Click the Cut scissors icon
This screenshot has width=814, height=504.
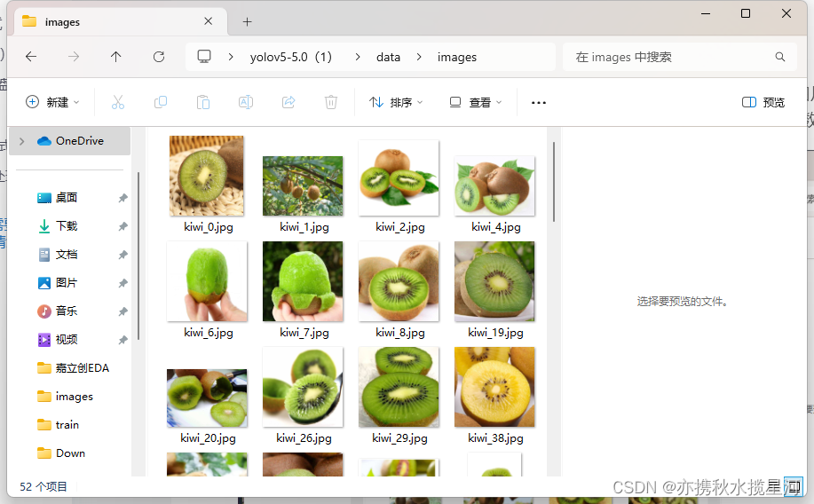pos(118,102)
